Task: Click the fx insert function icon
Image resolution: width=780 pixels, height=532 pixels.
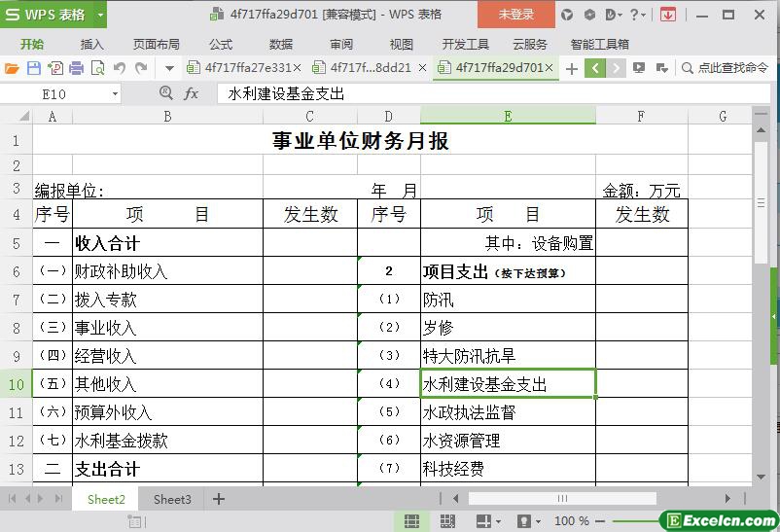Action: pyautogui.click(x=192, y=93)
